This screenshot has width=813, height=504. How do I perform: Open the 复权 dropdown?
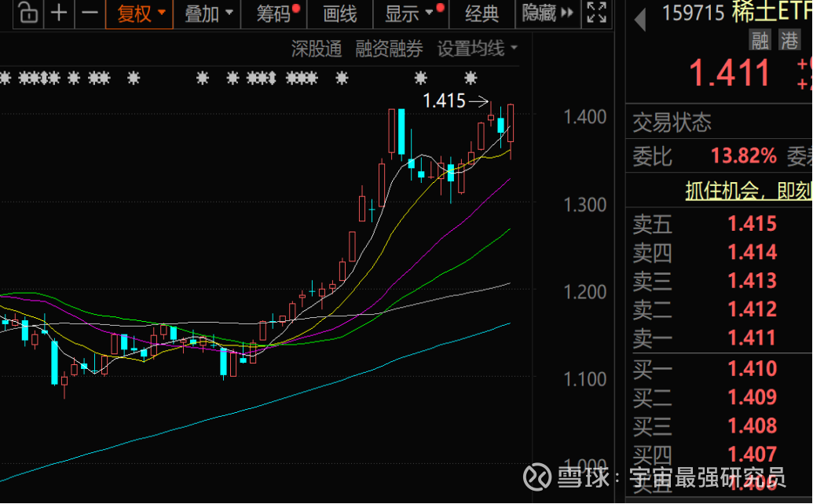point(140,13)
